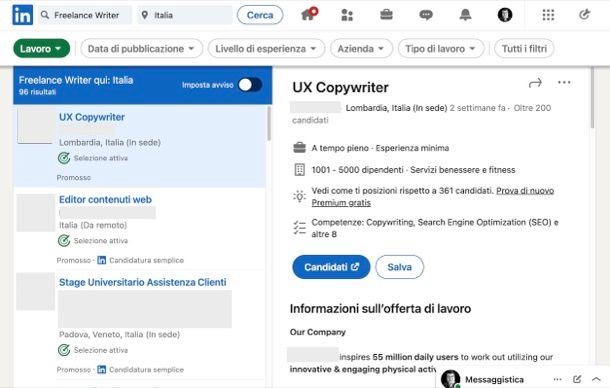The width and height of the screenshot is (610, 388).
Task: Click the location pin icon
Action: [145, 15]
